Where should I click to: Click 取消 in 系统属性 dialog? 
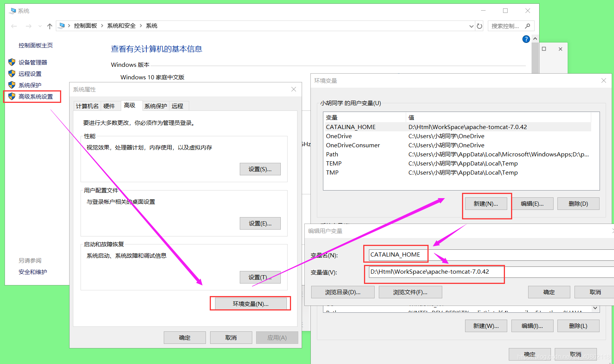[231, 338]
